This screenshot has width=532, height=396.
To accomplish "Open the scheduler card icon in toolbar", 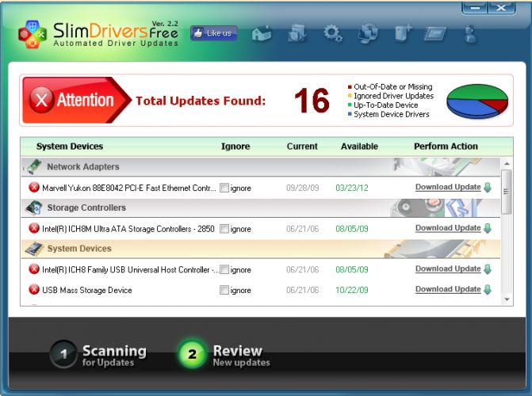I will [435, 34].
